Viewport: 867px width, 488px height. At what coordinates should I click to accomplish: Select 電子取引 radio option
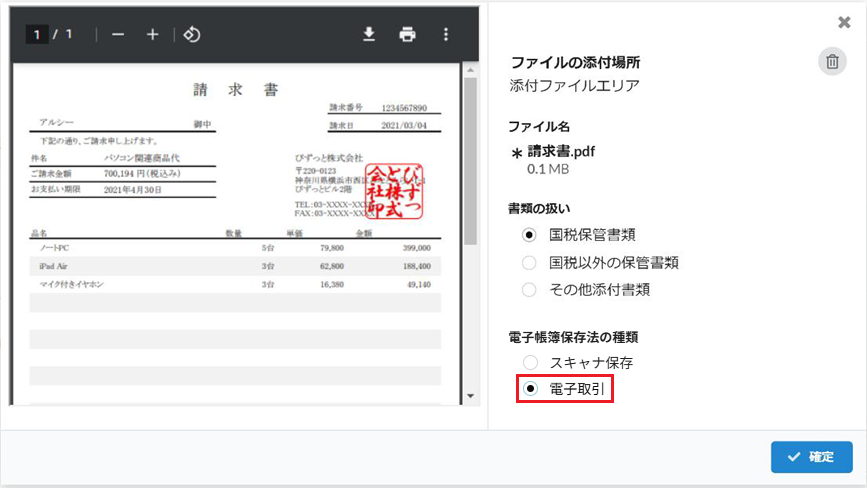[x=530, y=388]
